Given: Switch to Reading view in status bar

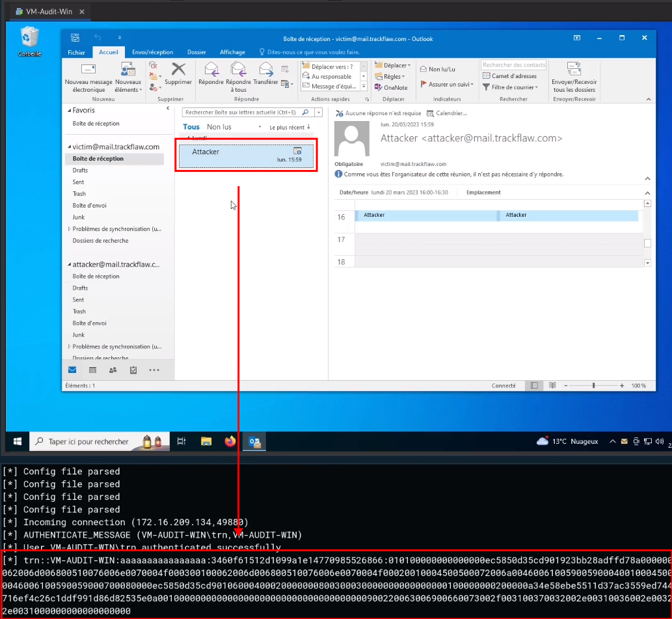Looking at the screenshot, I should (x=550, y=386).
